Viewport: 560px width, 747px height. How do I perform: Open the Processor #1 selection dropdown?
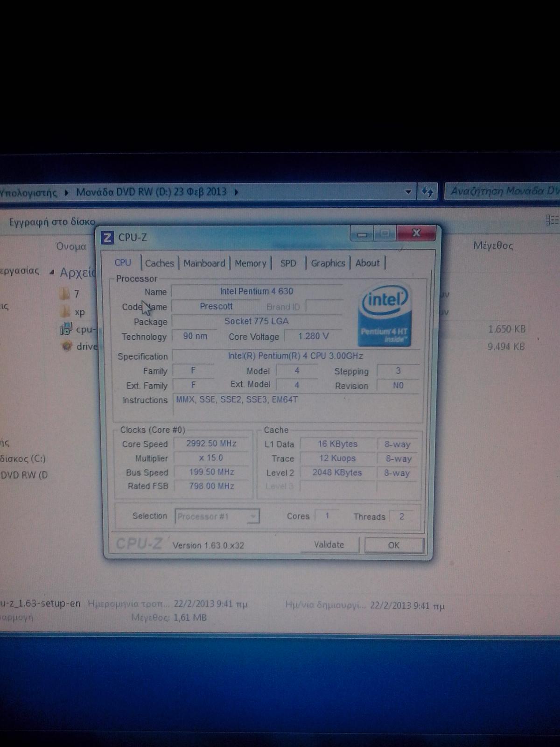pos(217,516)
